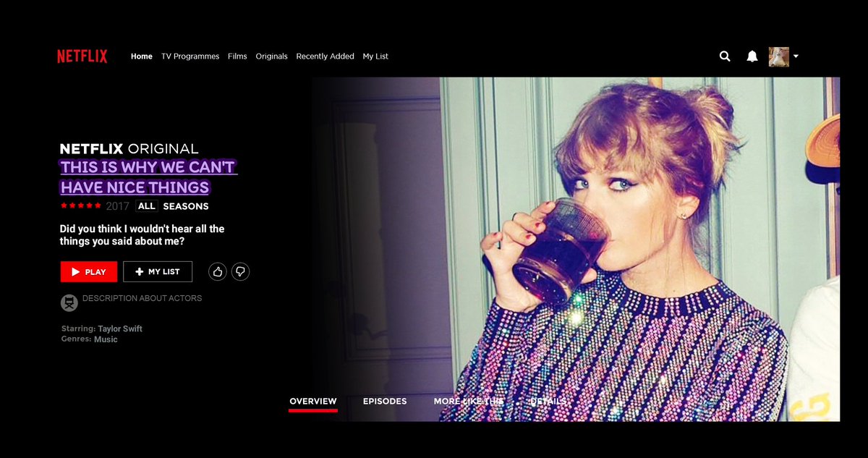Click the Netflix logo
The width and height of the screenshot is (868, 458).
(82, 56)
